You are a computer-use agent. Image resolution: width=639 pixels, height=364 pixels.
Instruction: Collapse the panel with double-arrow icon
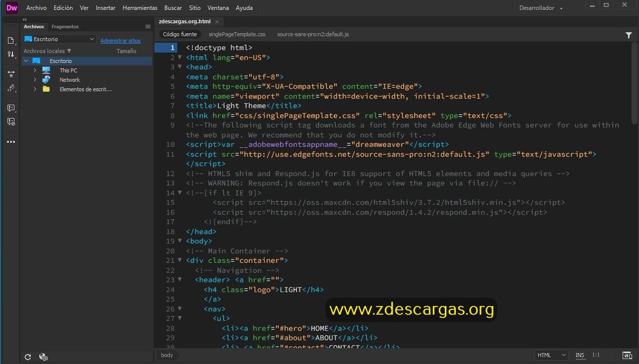point(25,19)
